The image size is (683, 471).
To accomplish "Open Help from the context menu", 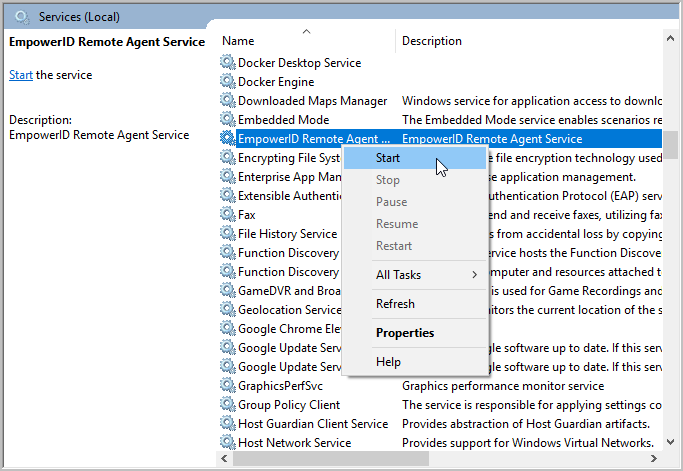I will tap(388, 362).
